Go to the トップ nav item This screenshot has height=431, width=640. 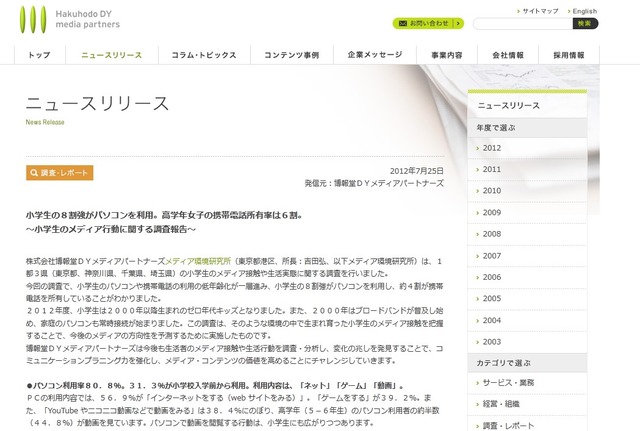(x=40, y=55)
